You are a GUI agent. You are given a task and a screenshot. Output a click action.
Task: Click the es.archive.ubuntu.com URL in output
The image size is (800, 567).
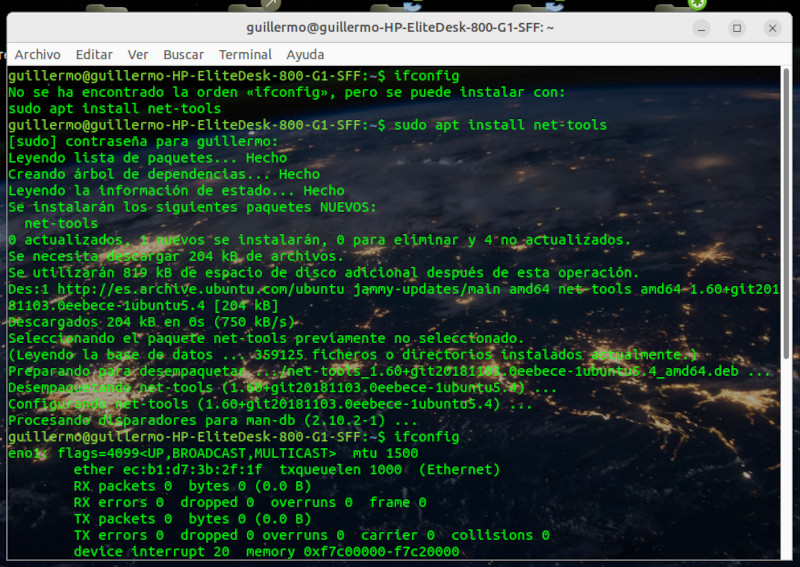coord(201,289)
